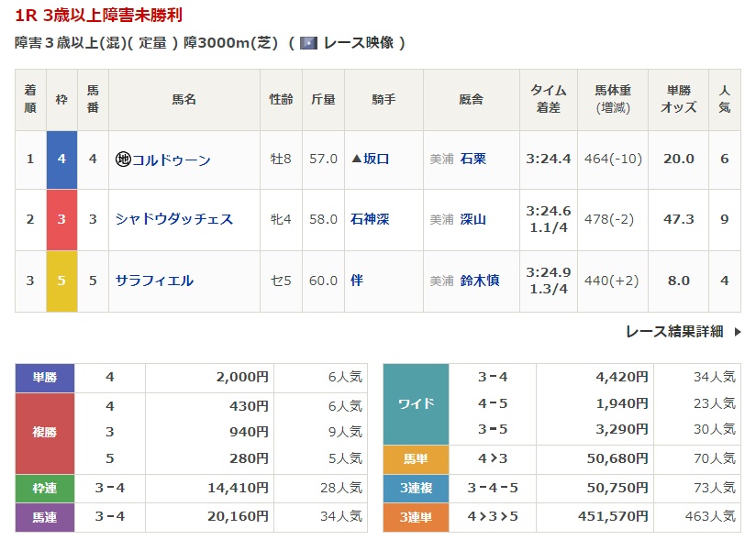Click the red bracket 3 cell

tap(61, 219)
